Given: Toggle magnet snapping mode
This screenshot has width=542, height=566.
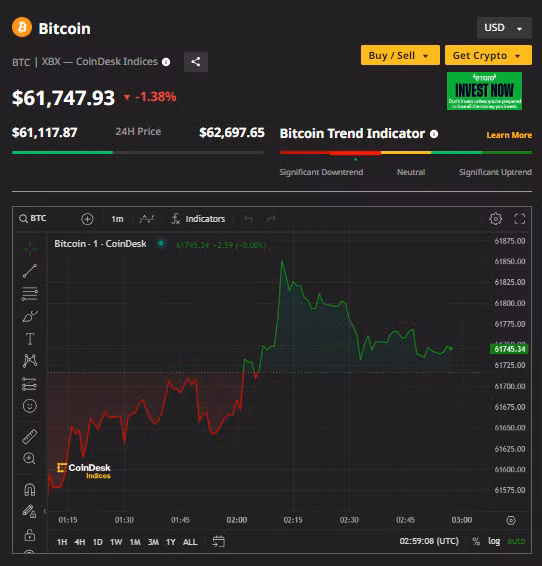Looking at the screenshot, I should click(x=30, y=490).
